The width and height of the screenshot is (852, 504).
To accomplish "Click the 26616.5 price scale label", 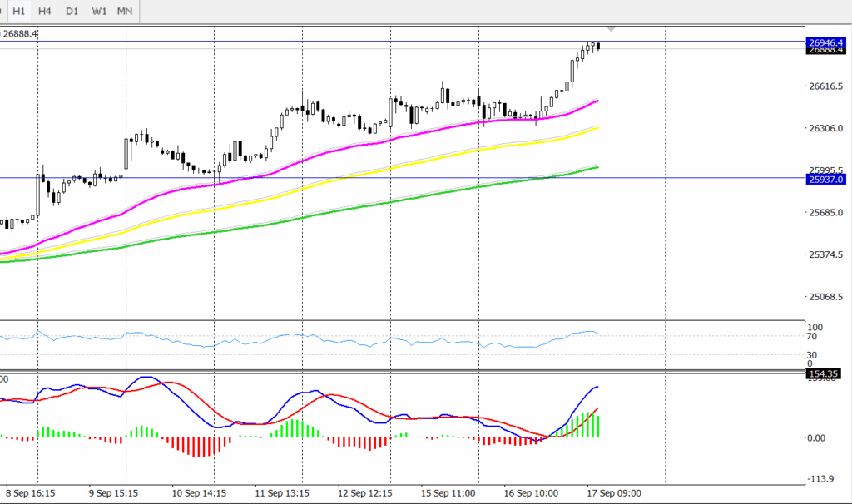I will 825,86.
